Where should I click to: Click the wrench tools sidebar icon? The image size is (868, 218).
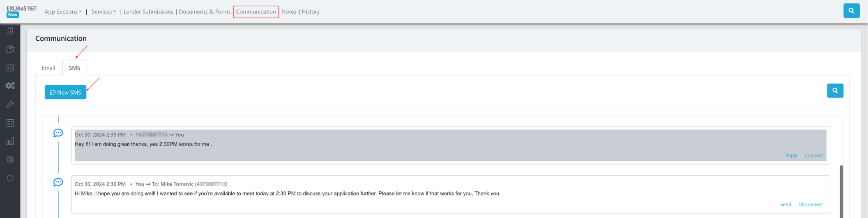click(10, 104)
